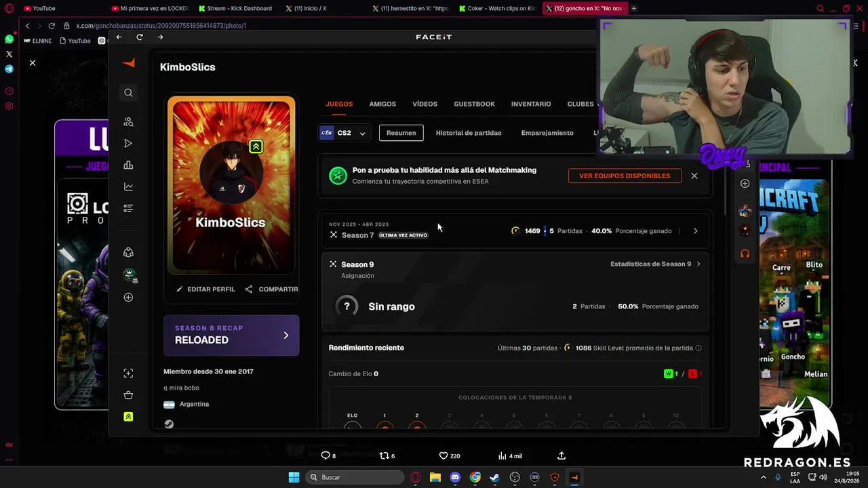Open Discord from the Windows taskbar
The height and width of the screenshot is (488, 868).
tap(455, 477)
